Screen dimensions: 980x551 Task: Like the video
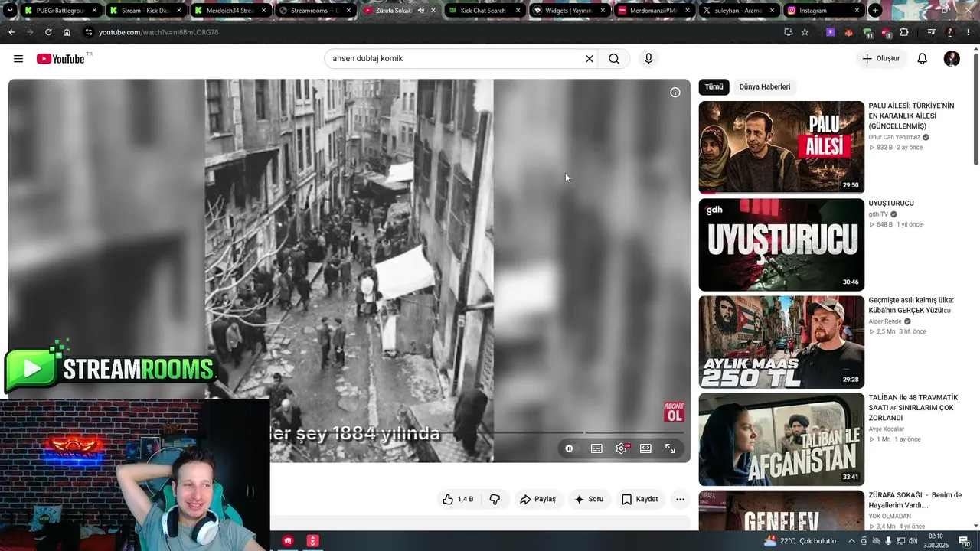click(x=458, y=500)
